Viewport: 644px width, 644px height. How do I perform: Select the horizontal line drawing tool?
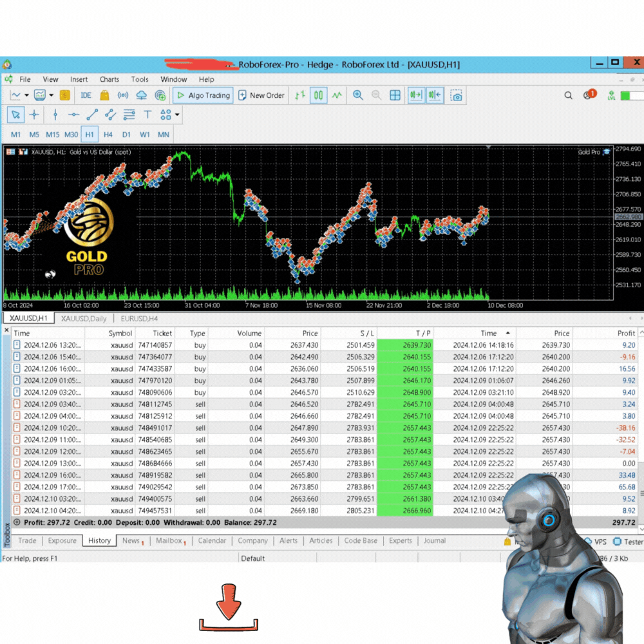tap(73, 115)
